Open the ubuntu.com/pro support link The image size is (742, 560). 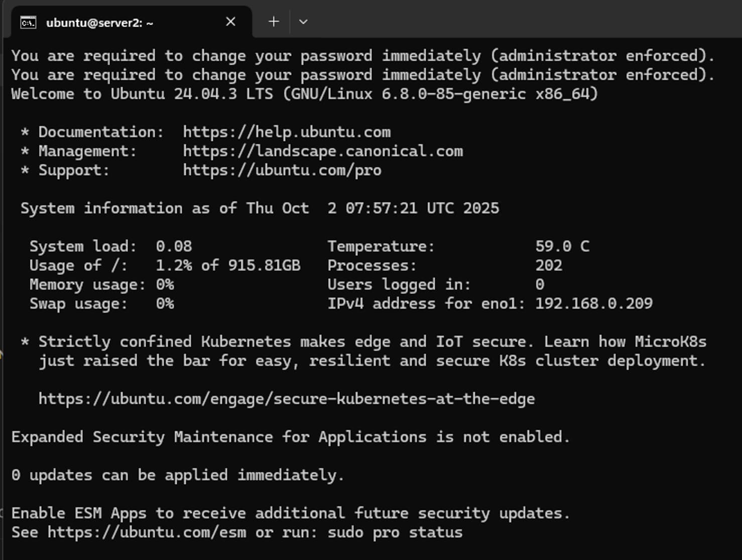(282, 170)
